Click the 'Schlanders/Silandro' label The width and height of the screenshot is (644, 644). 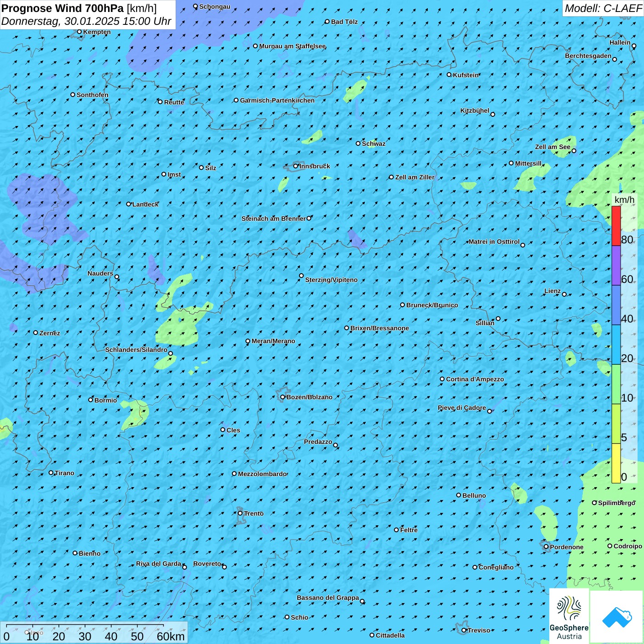136,350
